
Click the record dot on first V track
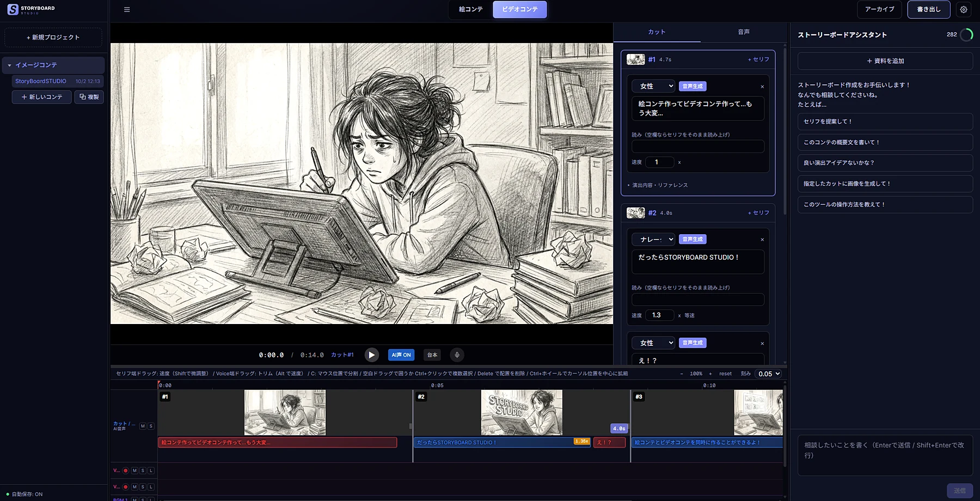[126, 471]
